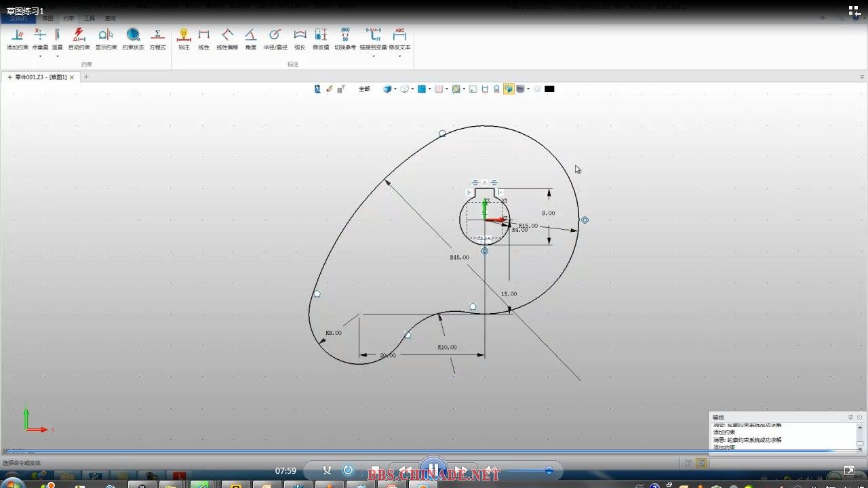868x488 pixels.
Task: Expand the 修改文本 dropdown arrow
Action: click(x=399, y=56)
